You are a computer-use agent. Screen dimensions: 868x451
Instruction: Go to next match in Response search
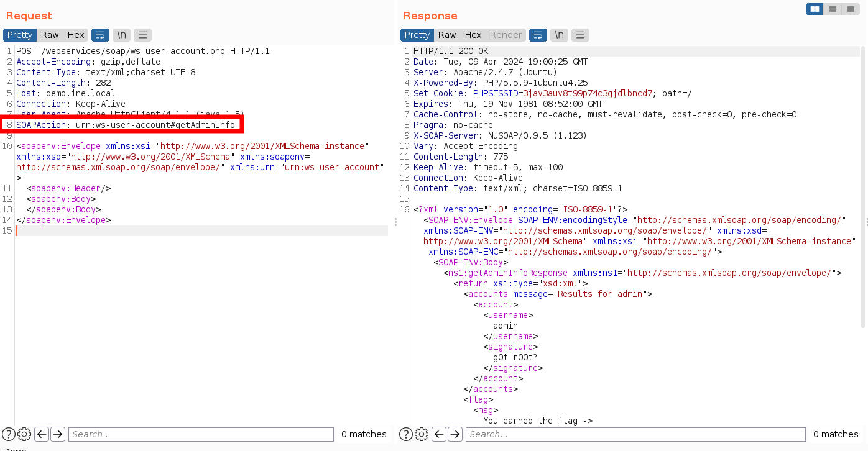(455, 434)
